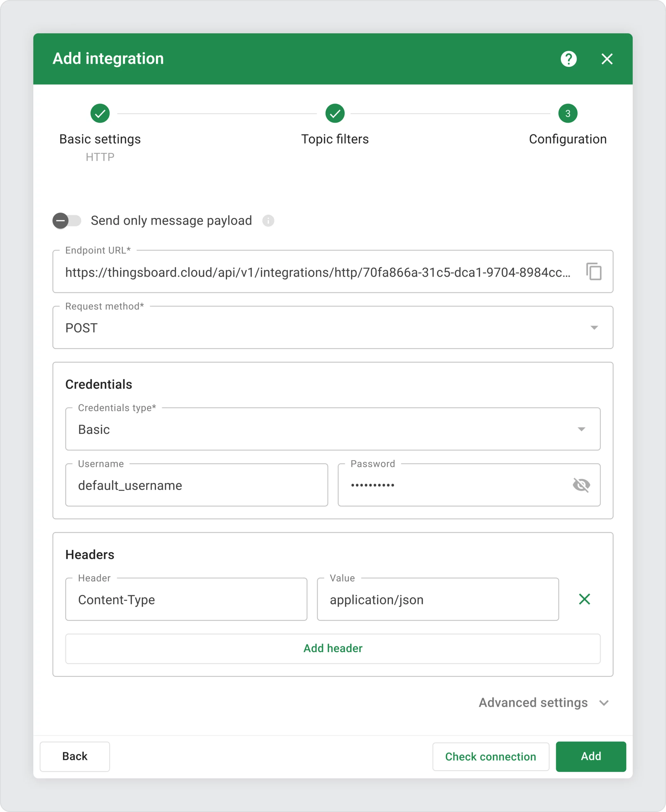Go to the Topic filters step
This screenshot has width=666, height=812.
click(x=334, y=114)
